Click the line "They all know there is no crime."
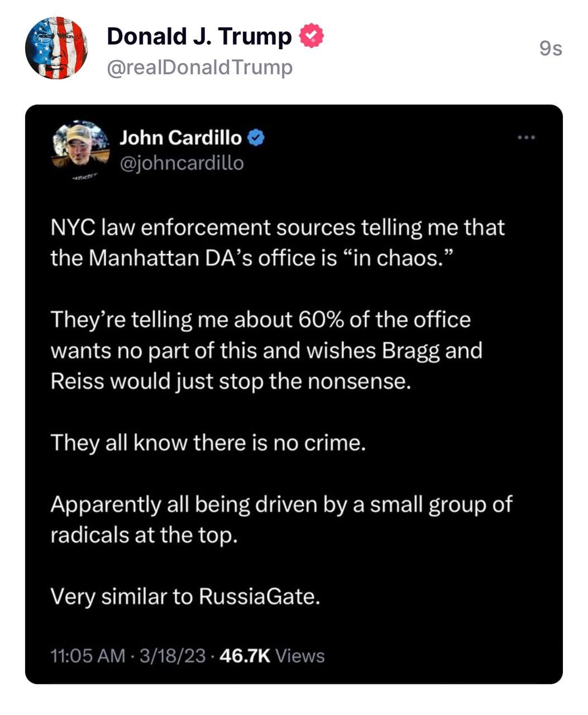 pyautogui.click(x=208, y=443)
